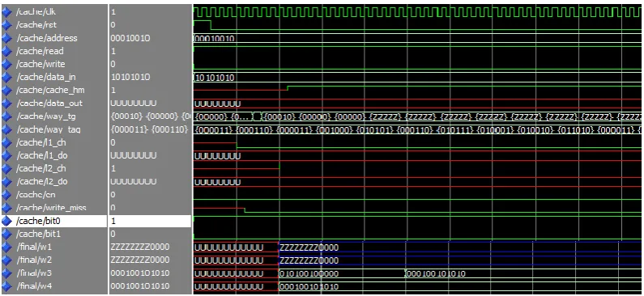This screenshot has width=644, height=296.
Task: Click the diamond icon beside /cache/data_in
Action: pyautogui.click(x=7, y=77)
